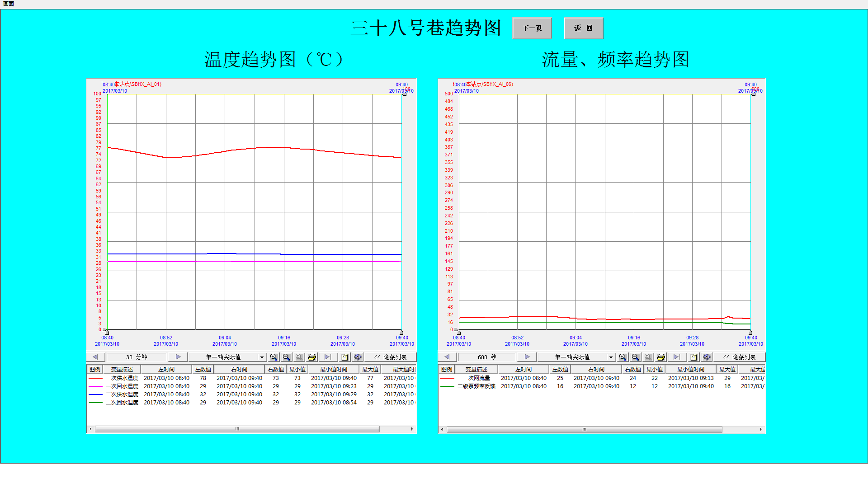Open settings gear on temperature chart toolbar

358,357
